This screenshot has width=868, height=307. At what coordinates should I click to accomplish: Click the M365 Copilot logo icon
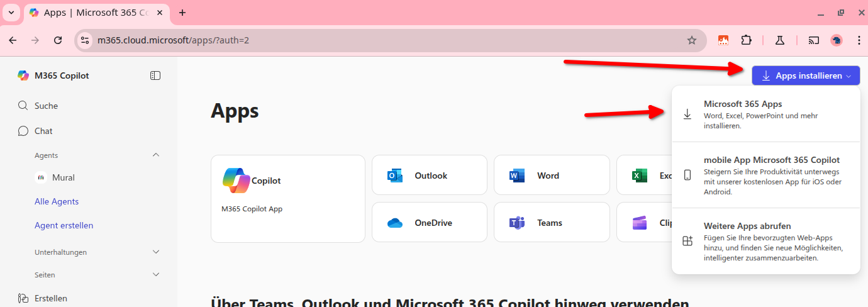click(23, 75)
